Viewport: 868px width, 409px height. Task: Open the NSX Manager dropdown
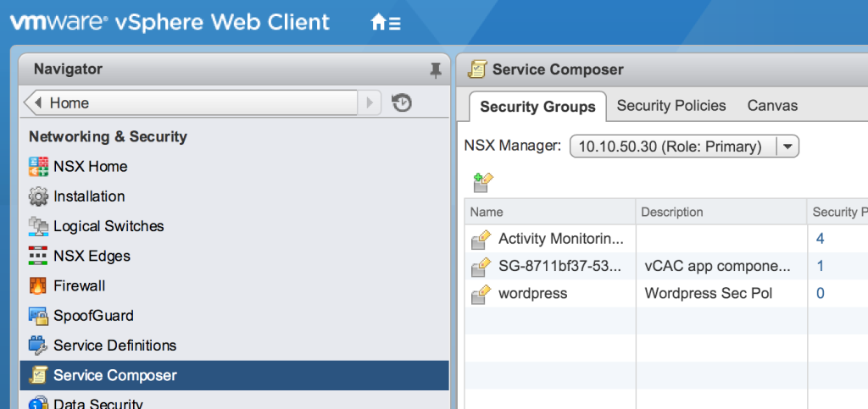click(684, 146)
